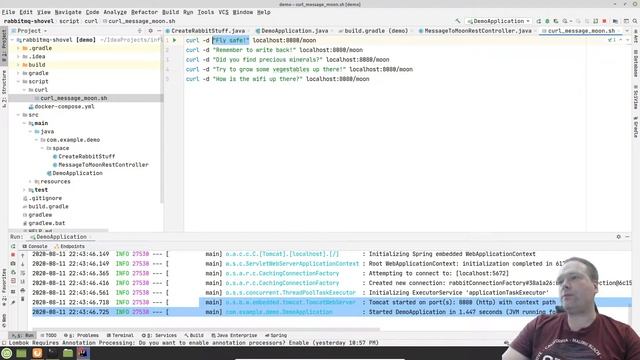Open the TODO tool window button
Viewport: 640px width, 360px height.
click(49, 335)
